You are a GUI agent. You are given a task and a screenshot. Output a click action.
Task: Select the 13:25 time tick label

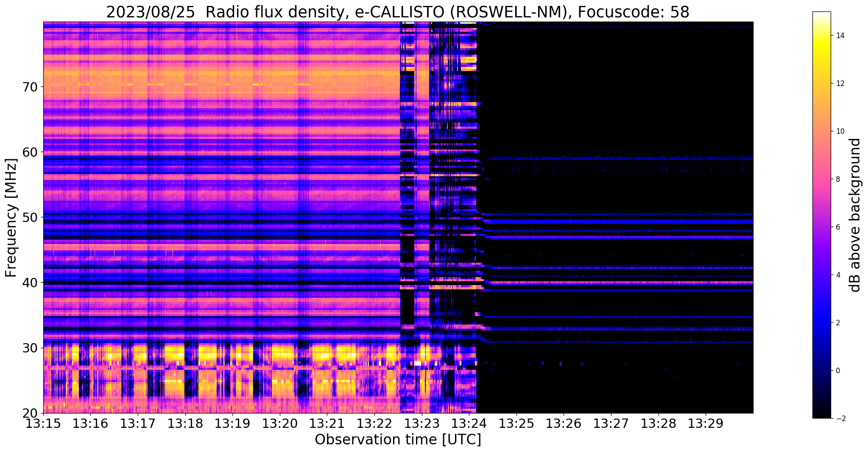(x=516, y=423)
